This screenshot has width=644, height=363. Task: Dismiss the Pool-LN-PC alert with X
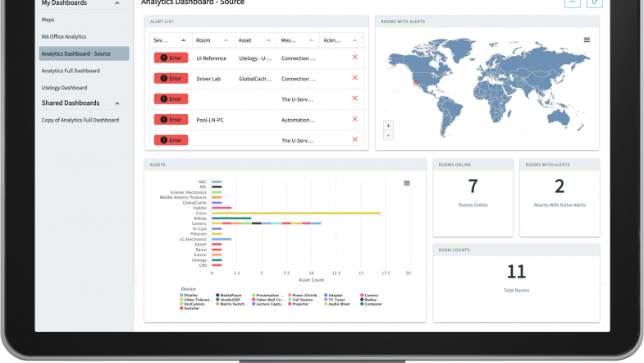pos(355,119)
